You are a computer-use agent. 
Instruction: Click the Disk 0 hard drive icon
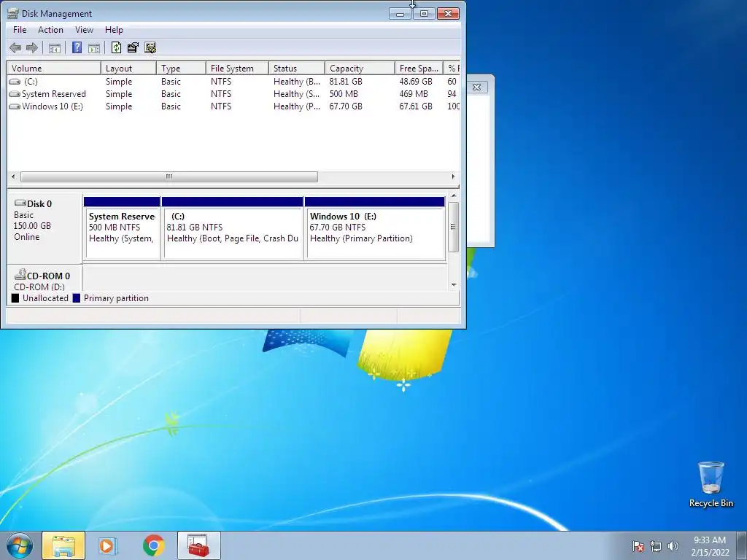(x=20, y=203)
